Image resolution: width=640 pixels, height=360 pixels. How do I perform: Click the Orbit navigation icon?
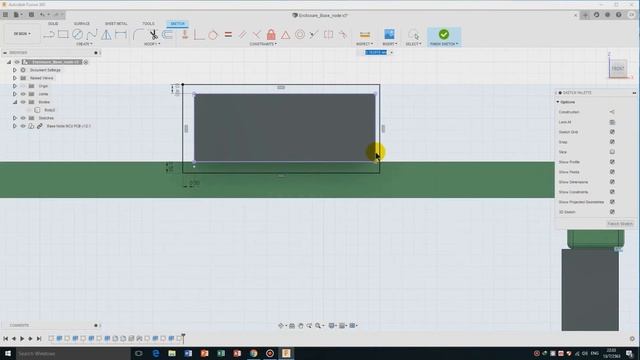pos(281,325)
